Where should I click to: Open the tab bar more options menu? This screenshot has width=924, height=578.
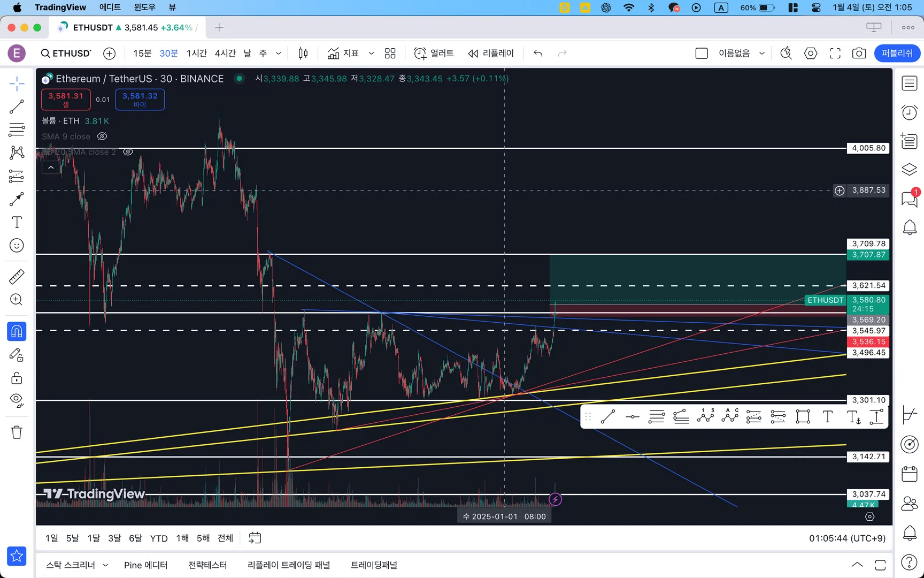coord(908,27)
